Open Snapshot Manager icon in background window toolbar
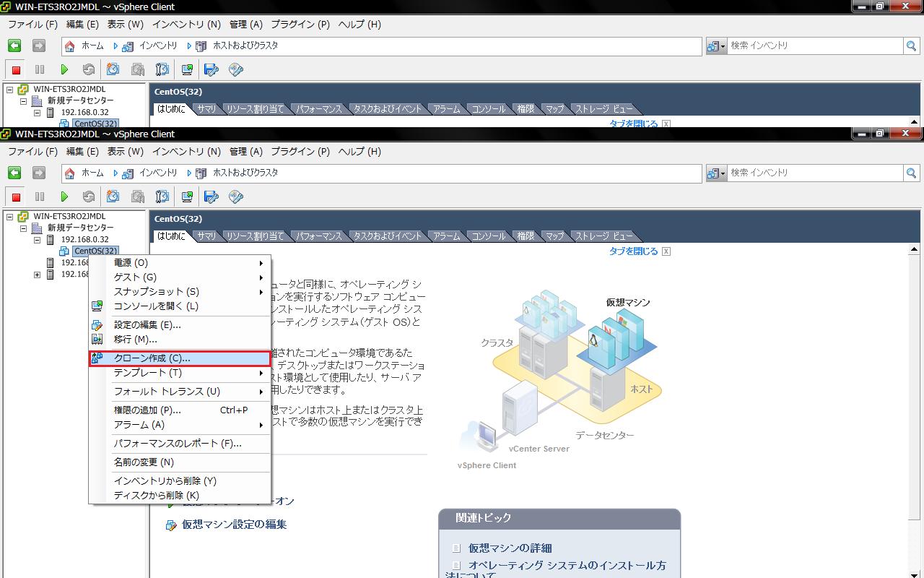 [x=162, y=69]
